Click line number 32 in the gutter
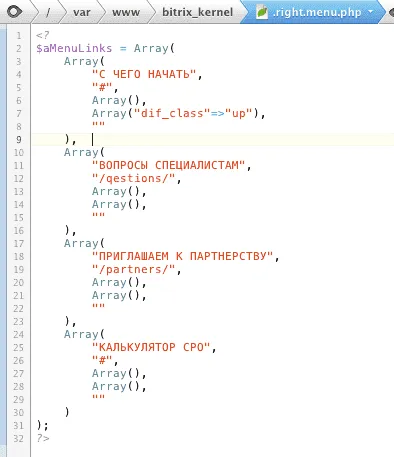This screenshot has width=394, height=457. pyautogui.click(x=19, y=439)
